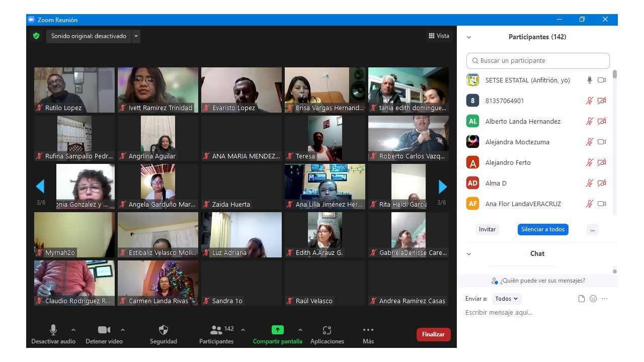Select Claudio Rodriguez video tile
Image resolution: width=644 pixels, height=362 pixels.
pos(74,283)
